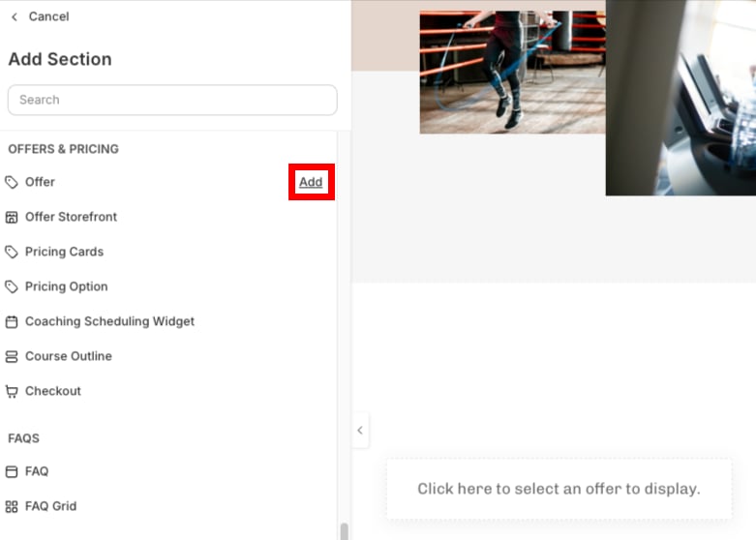Click the storefront icon beside Offer Storefront
Viewport: 756px width, 540px height.
coord(12,217)
